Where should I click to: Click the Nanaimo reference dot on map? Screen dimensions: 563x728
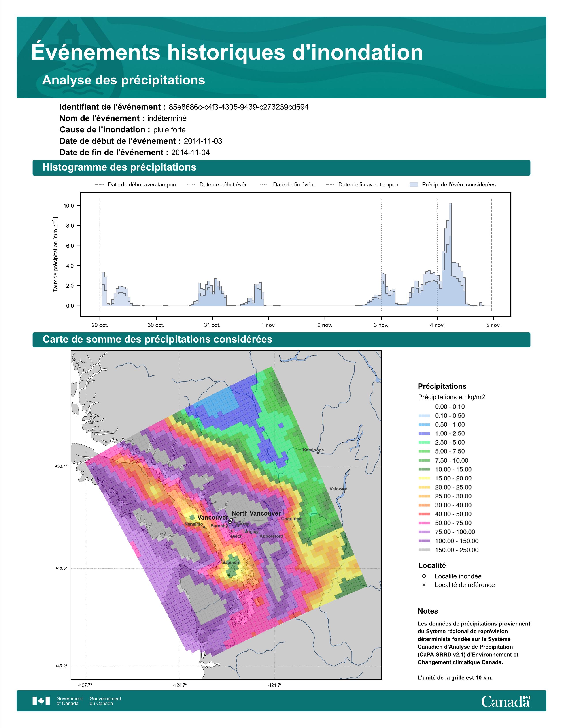(x=204, y=527)
